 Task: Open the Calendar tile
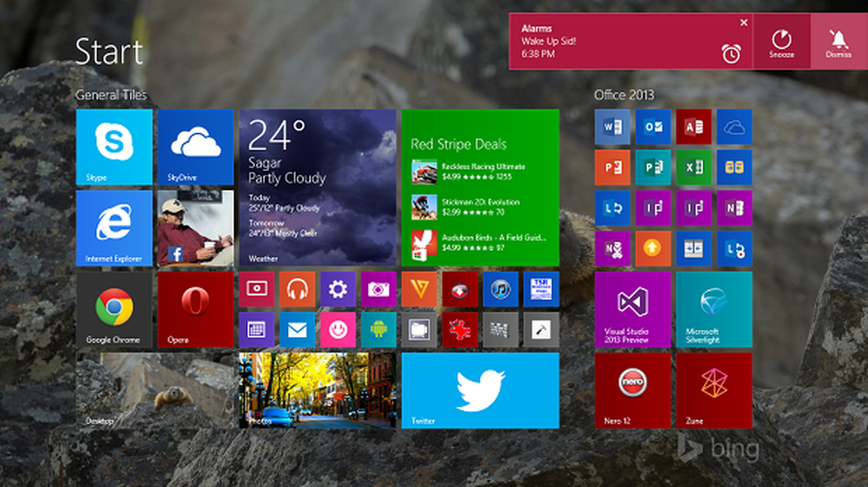tap(257, 330)
